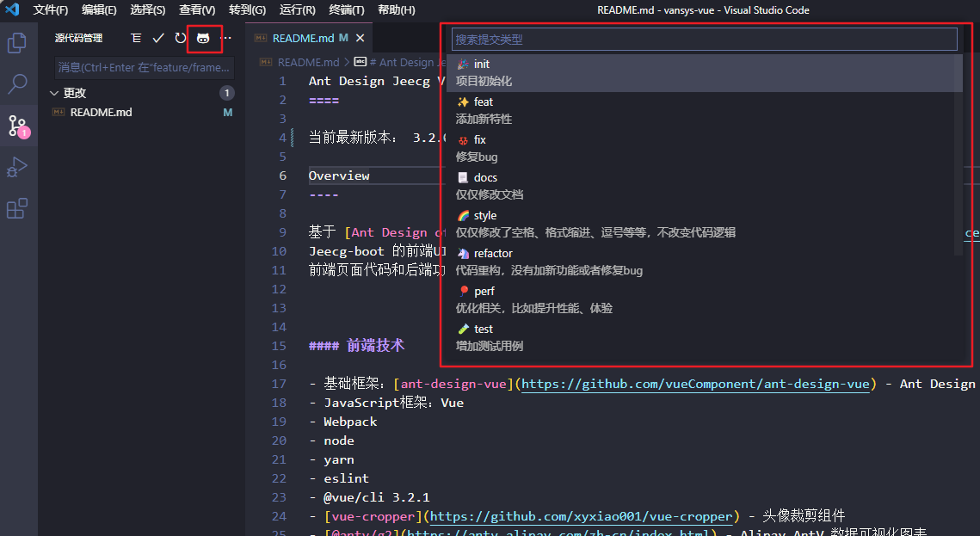Open the Extensions view

point(17,208)
